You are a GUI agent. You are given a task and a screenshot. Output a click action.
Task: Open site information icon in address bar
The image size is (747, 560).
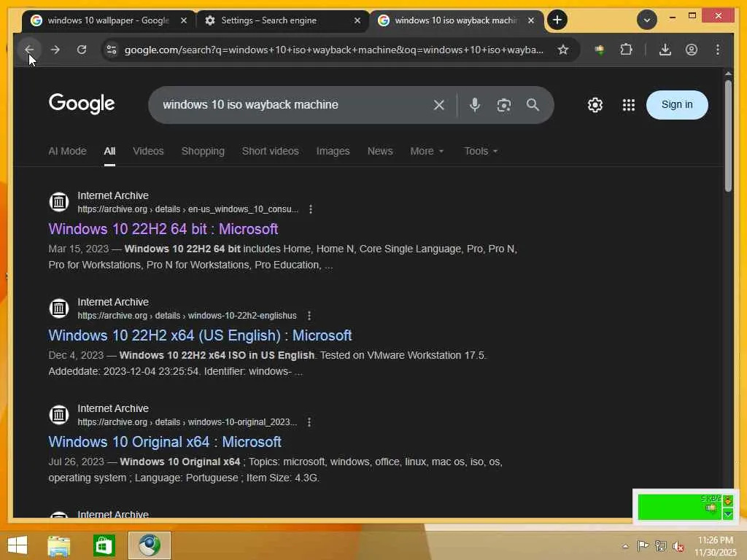point(112,50)
